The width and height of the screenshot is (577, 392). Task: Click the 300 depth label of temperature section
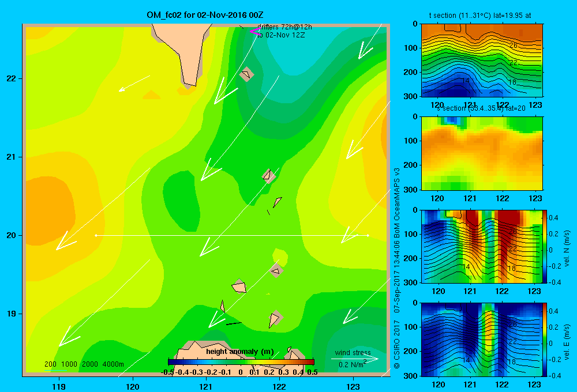[411, 96]
